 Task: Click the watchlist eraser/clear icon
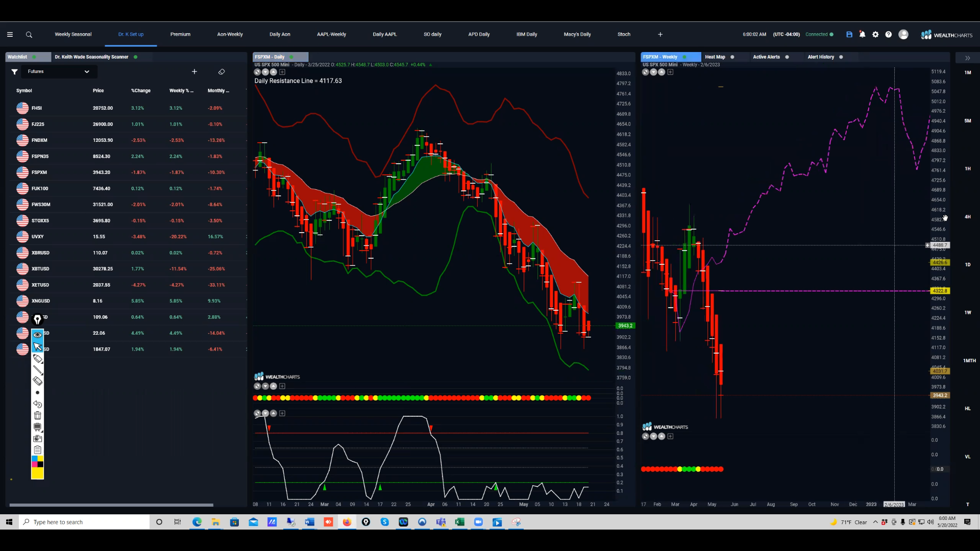pyautogui.click(x=222, y=72)
